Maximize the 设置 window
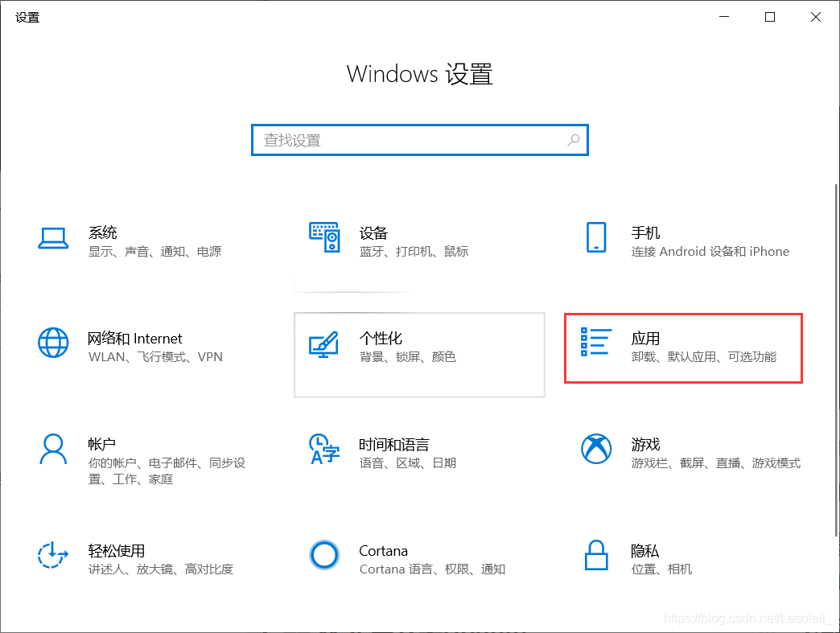The height and width of the screenshot is (633, 840). point(770,17)
